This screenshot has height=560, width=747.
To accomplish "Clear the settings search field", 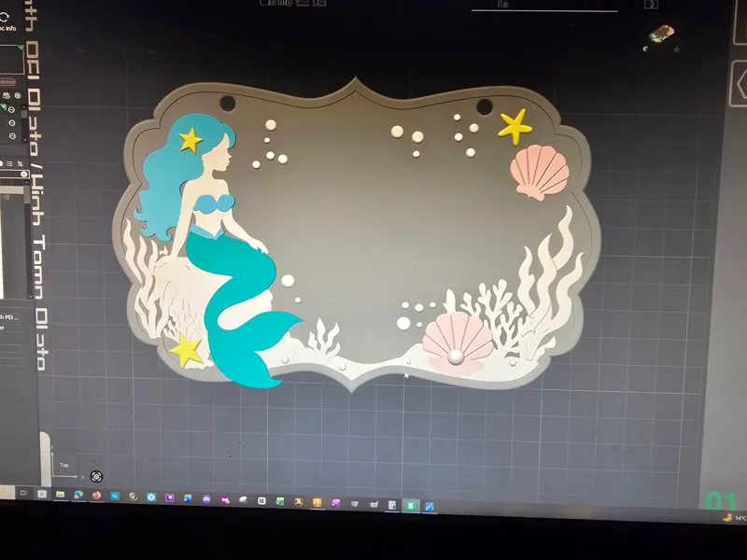I will click(x=24, y=175).
